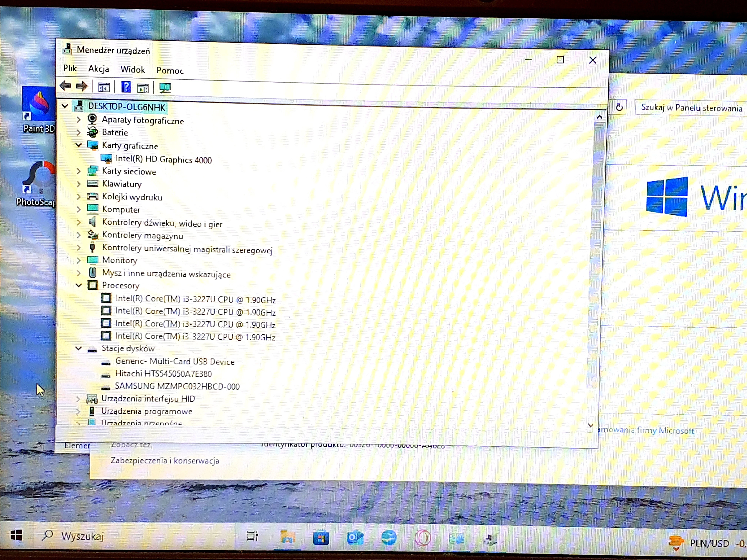The width and height of the screenshot is (747, 560).
Task: Select Kontrolery dźwięku, wideo i gier
Action: click(162, 223)
